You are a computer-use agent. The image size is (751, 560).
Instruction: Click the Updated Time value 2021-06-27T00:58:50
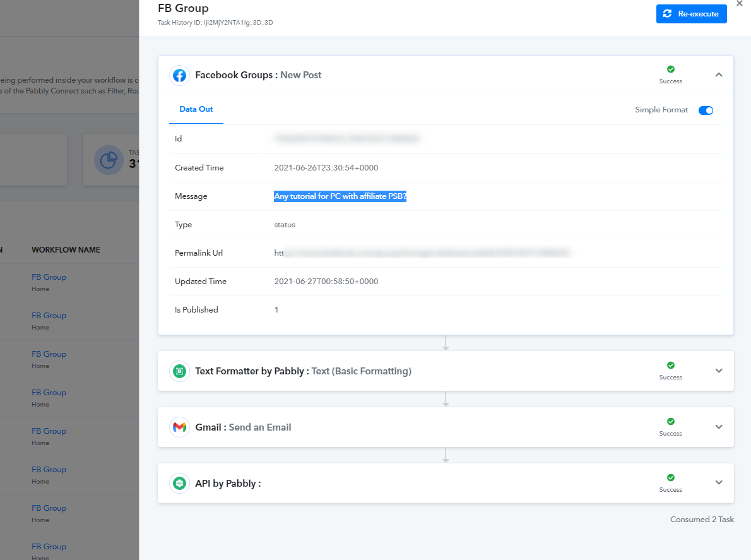pos(326,281)
